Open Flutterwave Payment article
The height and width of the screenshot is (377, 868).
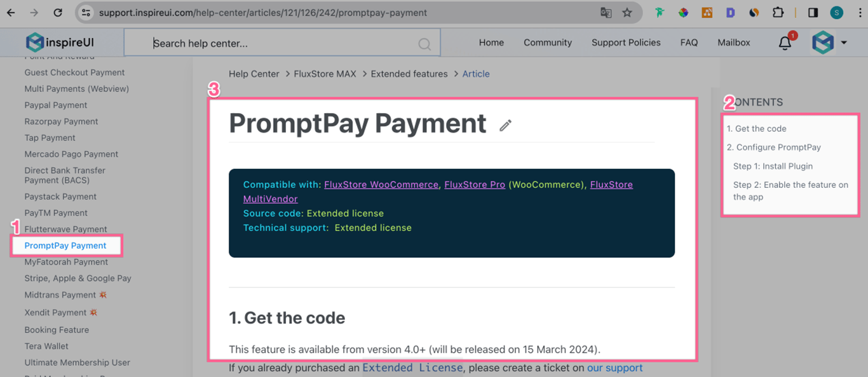click(65, 229)
